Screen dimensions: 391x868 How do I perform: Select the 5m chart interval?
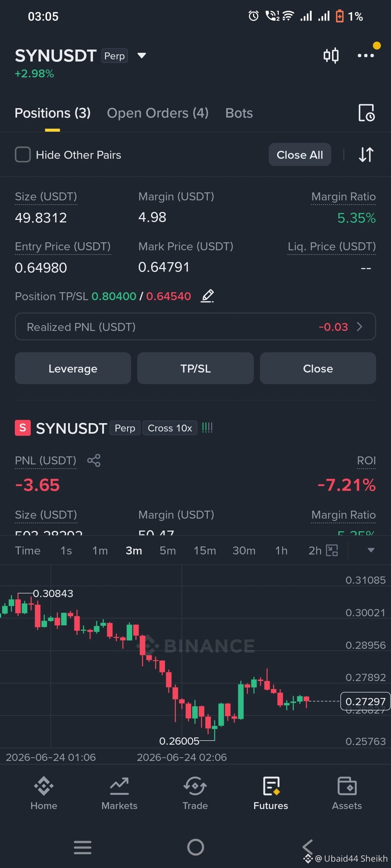tap(168, 550)
